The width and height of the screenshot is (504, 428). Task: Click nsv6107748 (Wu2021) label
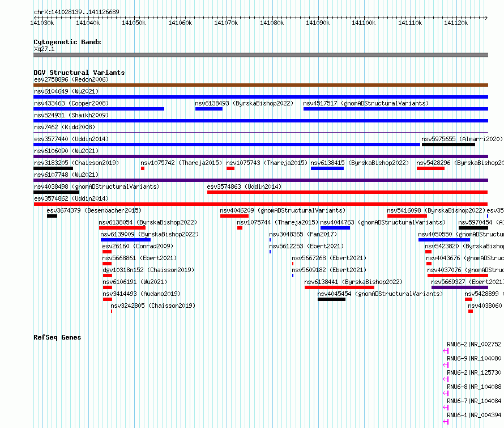(66, 175)
